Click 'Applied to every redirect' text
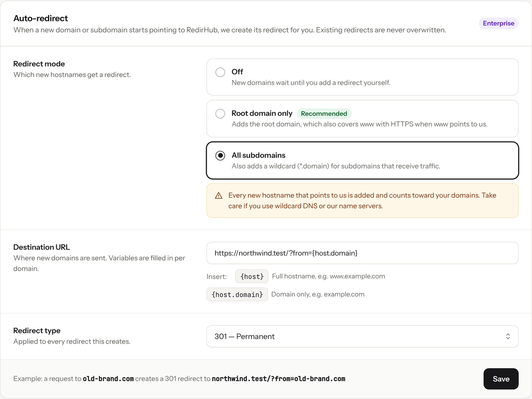Screen dimensions: 532x399 [72, 342]
